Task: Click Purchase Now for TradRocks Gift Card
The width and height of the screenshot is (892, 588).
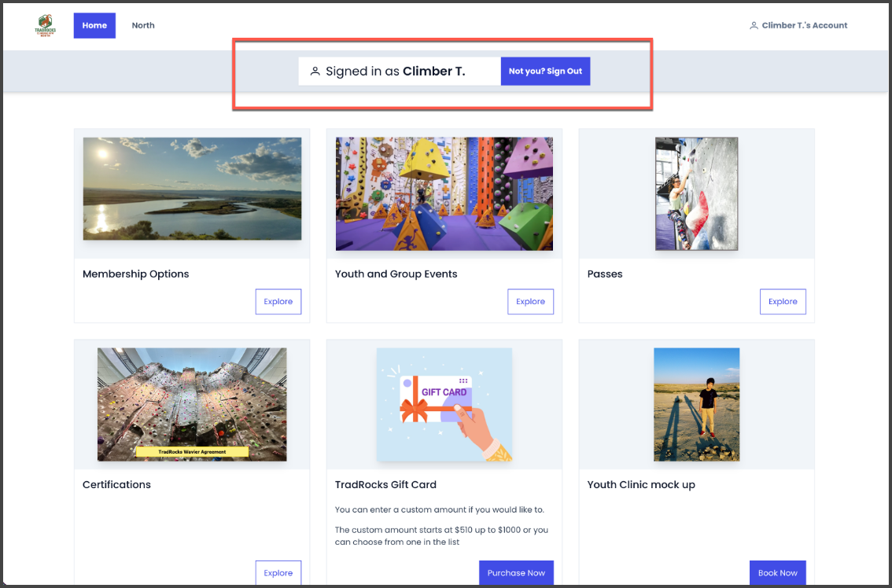Action: (x=516, y=572)
